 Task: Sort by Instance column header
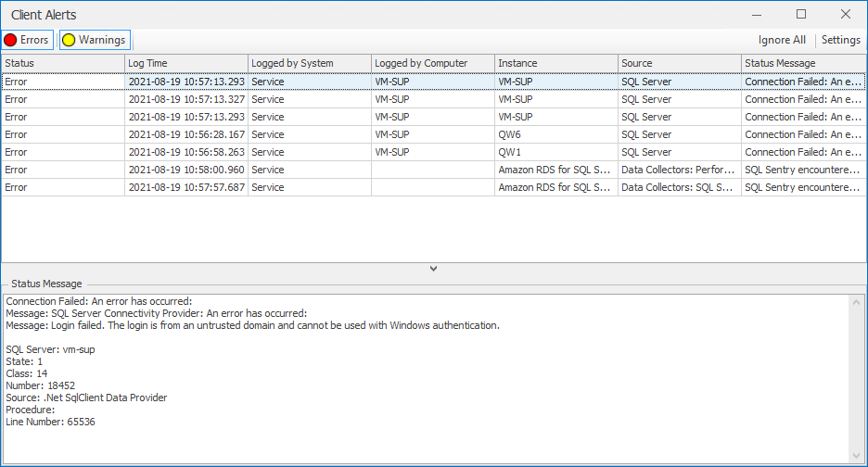[556, 63]
